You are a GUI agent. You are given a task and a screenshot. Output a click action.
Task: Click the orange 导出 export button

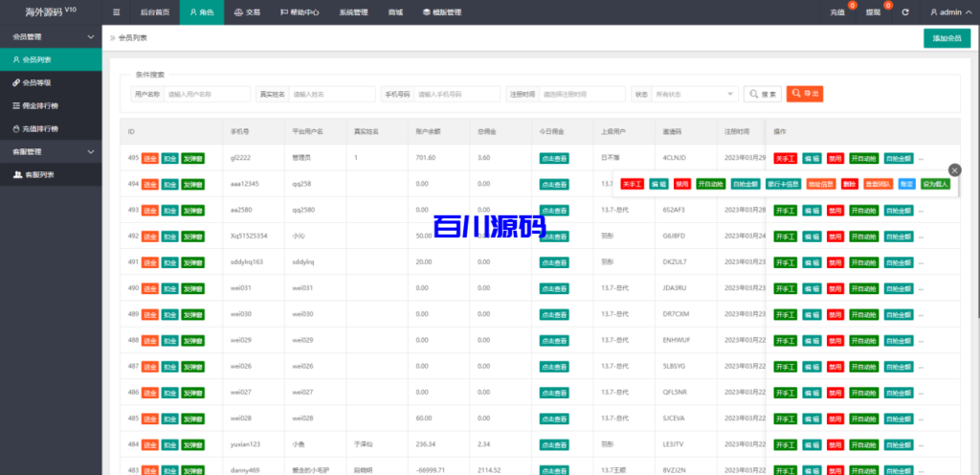805,94
